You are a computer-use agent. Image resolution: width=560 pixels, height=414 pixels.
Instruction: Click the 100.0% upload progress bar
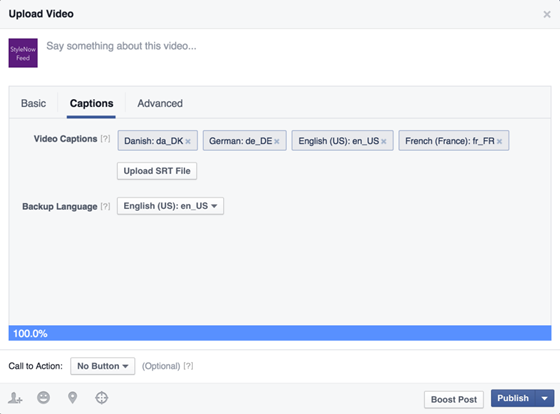pos(280,333)
